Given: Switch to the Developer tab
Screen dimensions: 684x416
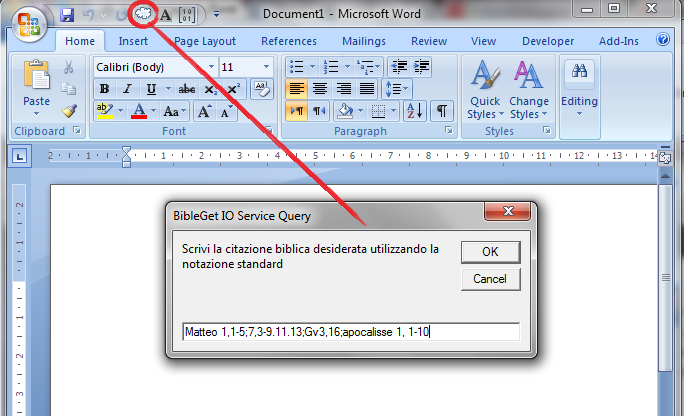Looking at the screenshot, I should point(548,41).
